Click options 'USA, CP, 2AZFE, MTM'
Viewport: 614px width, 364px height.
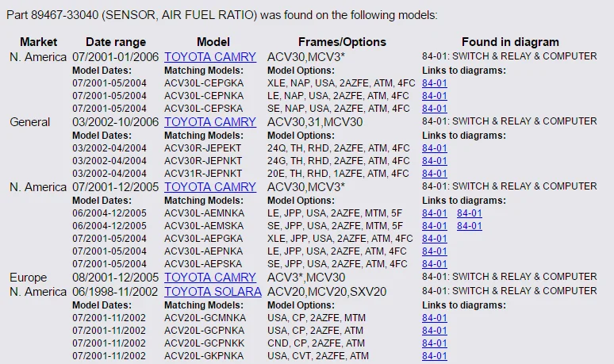(x=317, y=318)
